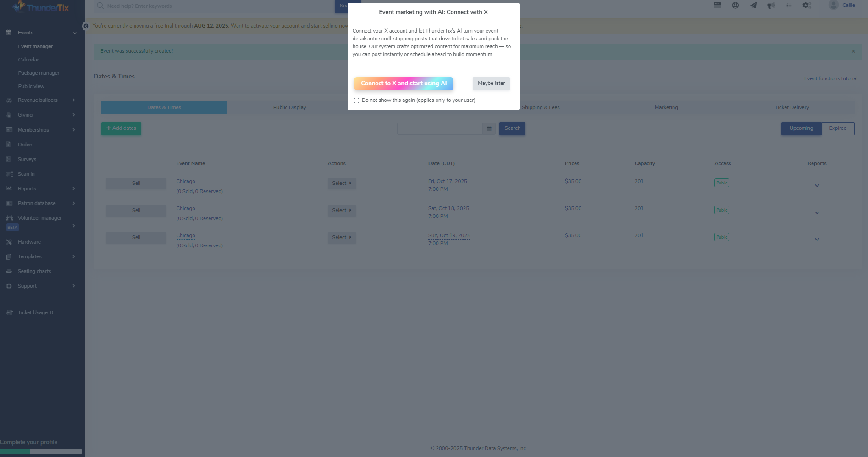Click the Revenue builders sidebar icon
This screenshot has width=868, height=457.
click(x=9, y=100)
